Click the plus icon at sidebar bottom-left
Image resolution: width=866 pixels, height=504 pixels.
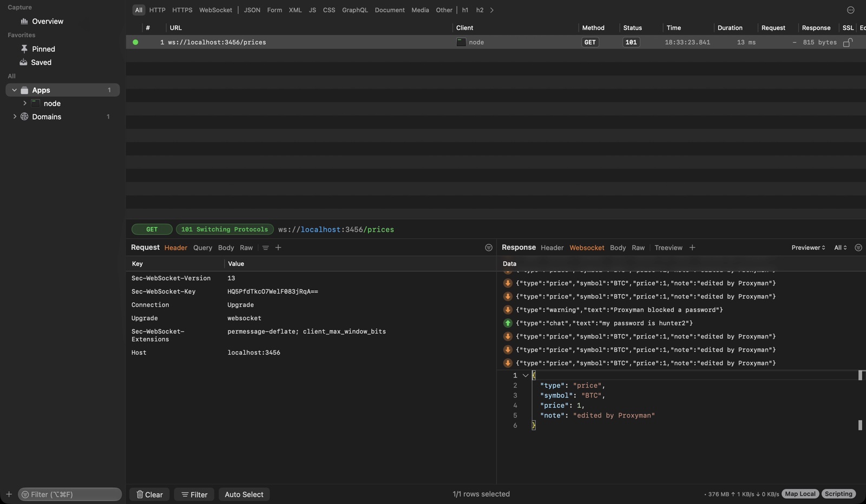(9, 494)
